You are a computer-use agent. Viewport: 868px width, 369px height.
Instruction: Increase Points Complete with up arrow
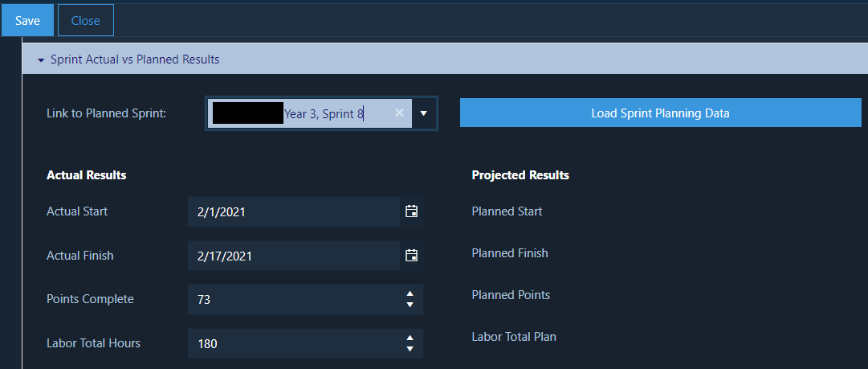coord(410,293)
